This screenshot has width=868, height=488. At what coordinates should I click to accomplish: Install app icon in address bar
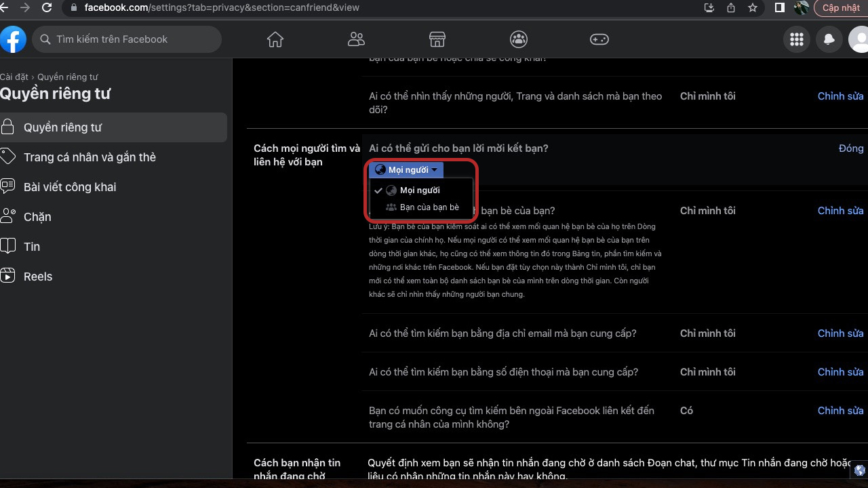709,8
